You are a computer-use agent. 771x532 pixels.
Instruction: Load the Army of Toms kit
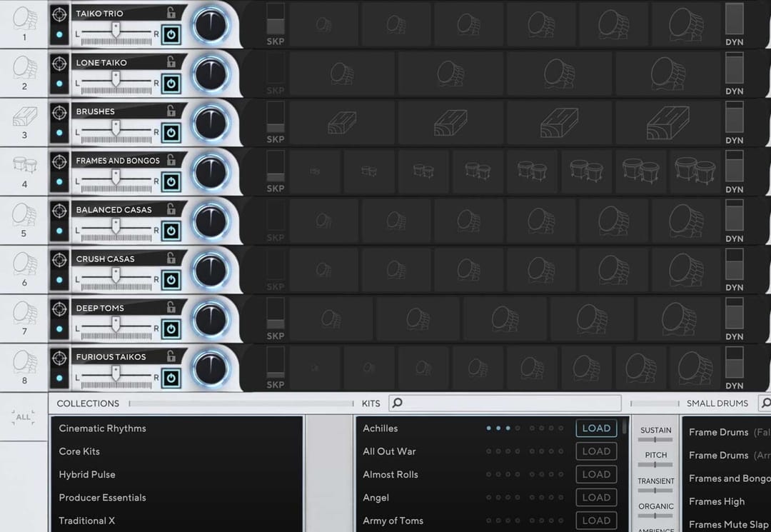pyautogui.click(x=596, y=521)
